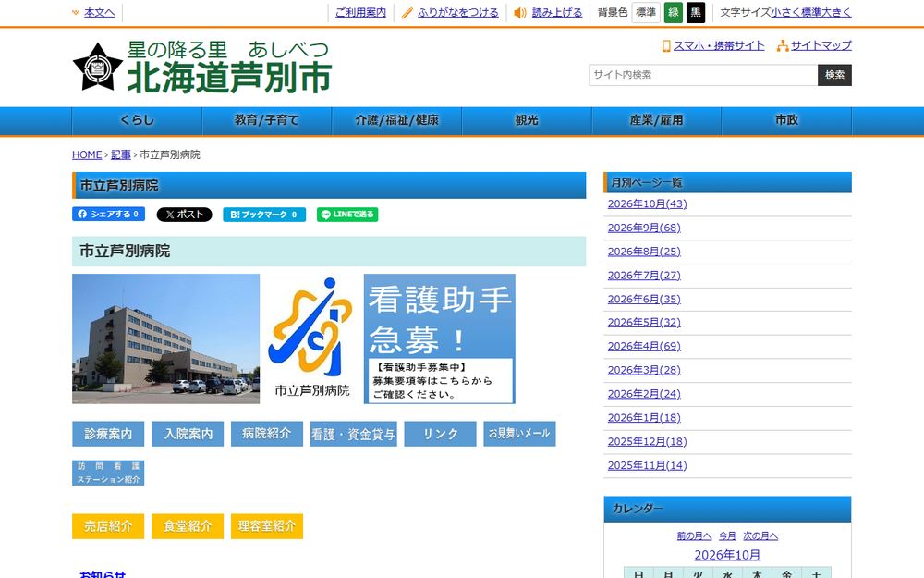
Task: Click the phone icon beside スマホ・携帯サイト
Action: coord(666,45)
